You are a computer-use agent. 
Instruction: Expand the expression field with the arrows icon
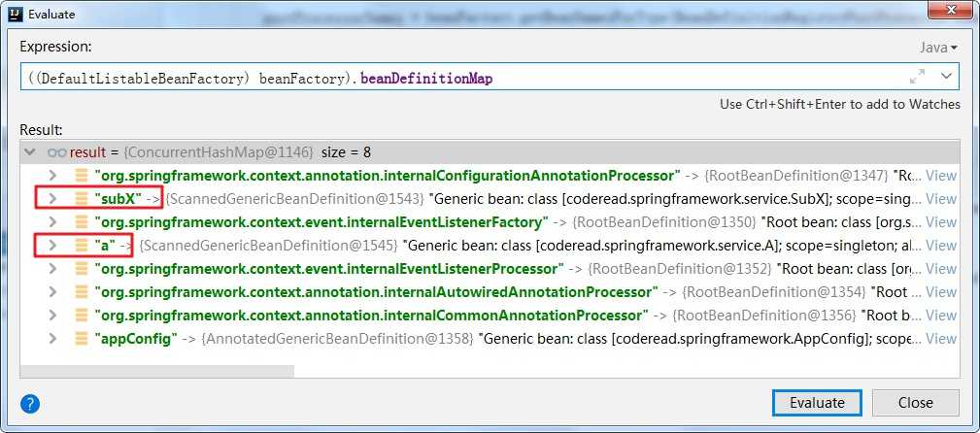pos(917,77)
